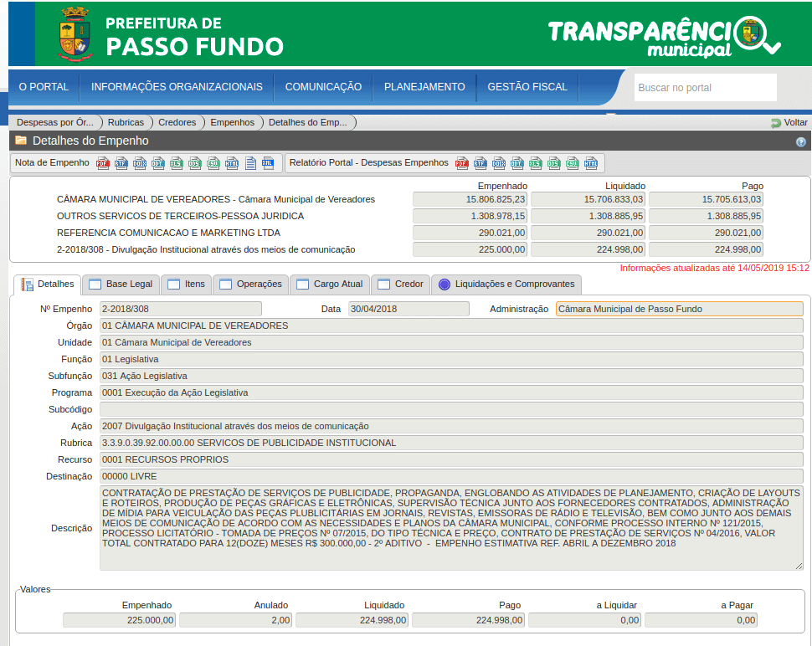Click the a Liquidar value field
Viewport: 812px width, 646px height.
(584, 620)
